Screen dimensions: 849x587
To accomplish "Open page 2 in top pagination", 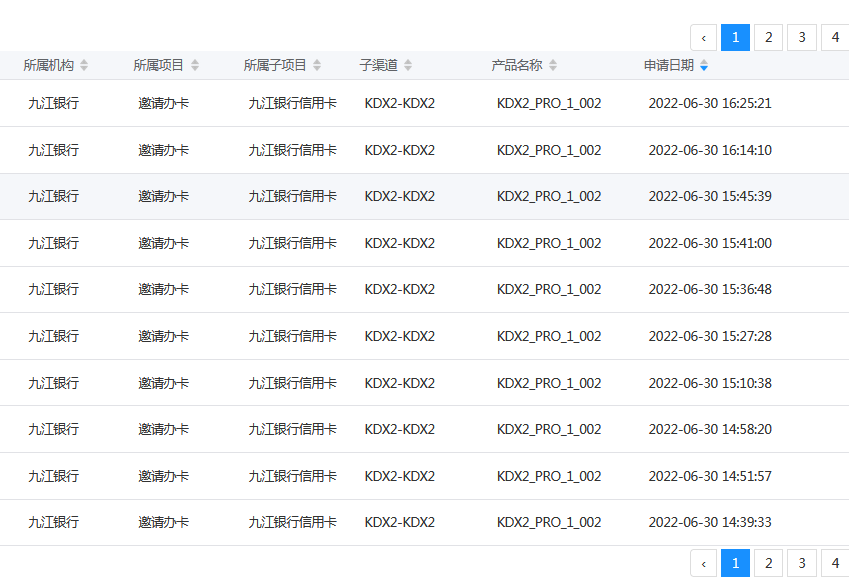I will (768, 37).
